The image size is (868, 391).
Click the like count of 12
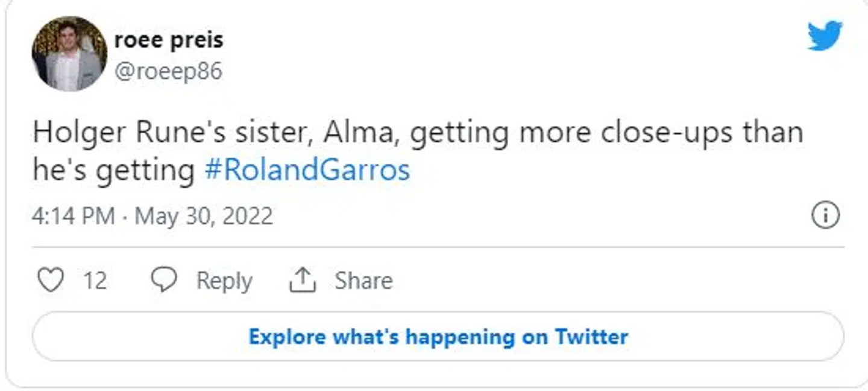point(95,281)
